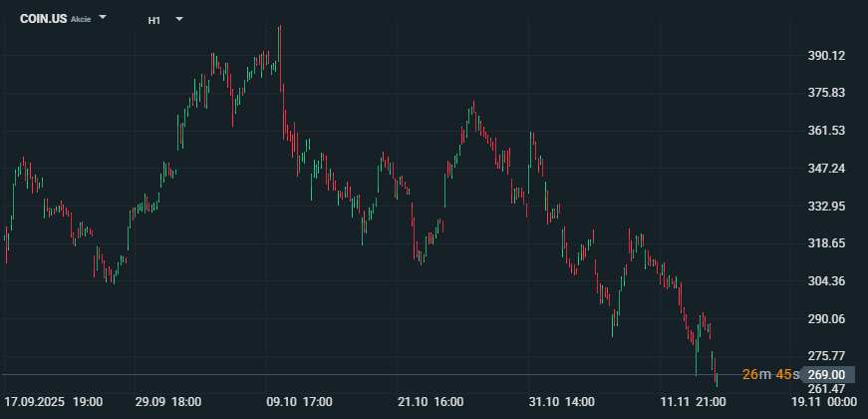Click the 318.65 price axis label
The height and width of the screenshot is (419, 868).
826,243
